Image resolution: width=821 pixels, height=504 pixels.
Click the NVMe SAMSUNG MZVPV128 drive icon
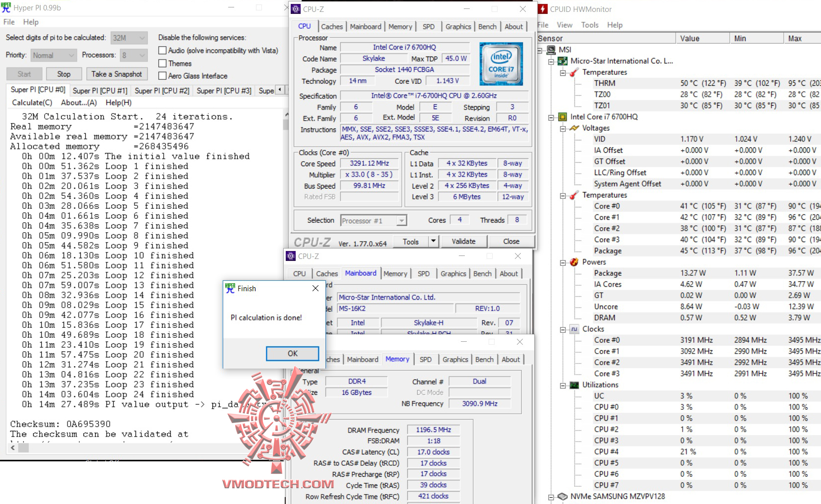tap(563, 496)
